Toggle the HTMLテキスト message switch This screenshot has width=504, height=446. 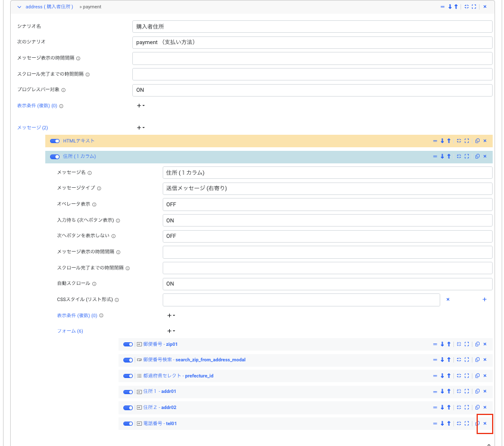click(x=55, y=141)
